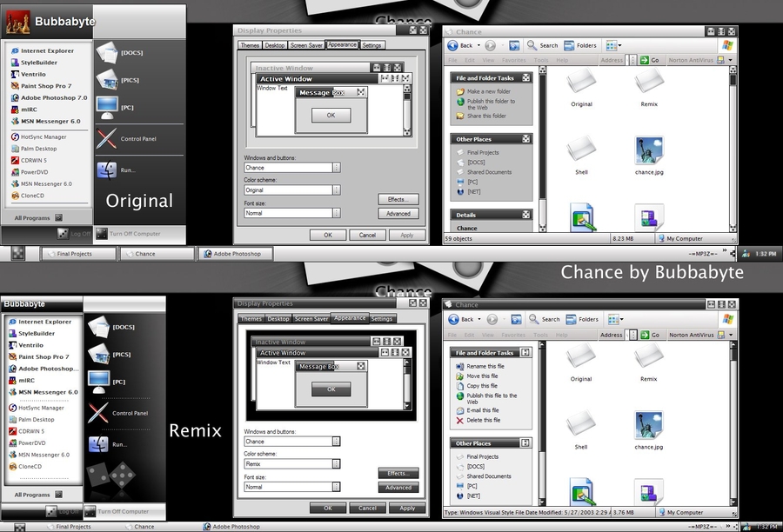Click the Start button on Original taskbar
Viewport: 783px width, 532px height.
click(18, 254)
